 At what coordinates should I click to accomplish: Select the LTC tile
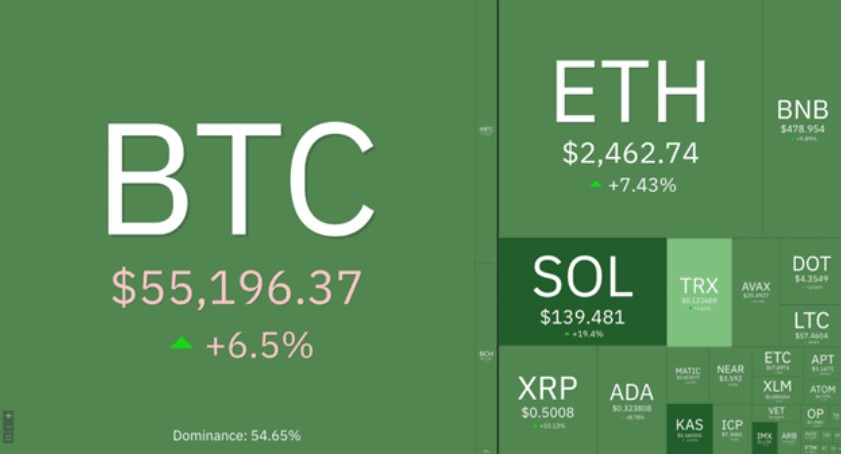(811, 326)
